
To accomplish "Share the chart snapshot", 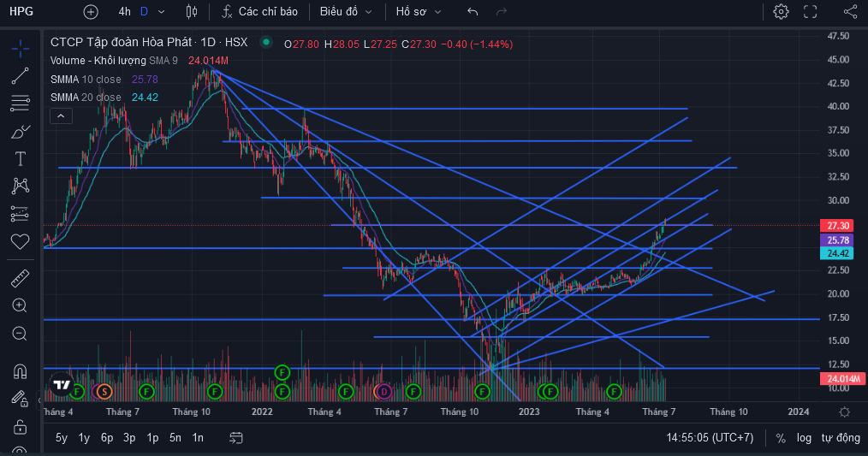I will point(850,12).
